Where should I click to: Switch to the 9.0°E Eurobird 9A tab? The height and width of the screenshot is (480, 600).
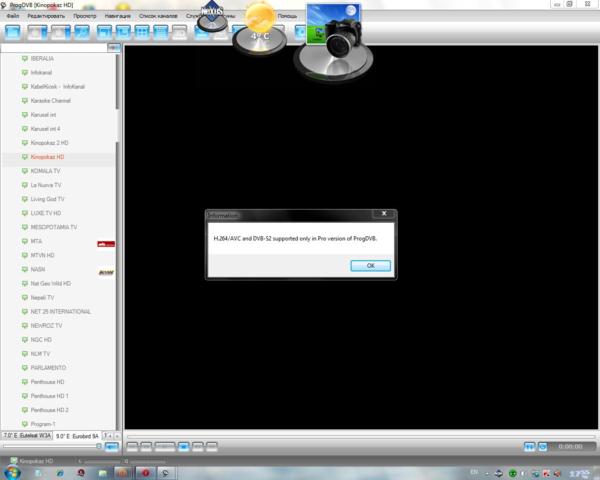tap(77, 436)
